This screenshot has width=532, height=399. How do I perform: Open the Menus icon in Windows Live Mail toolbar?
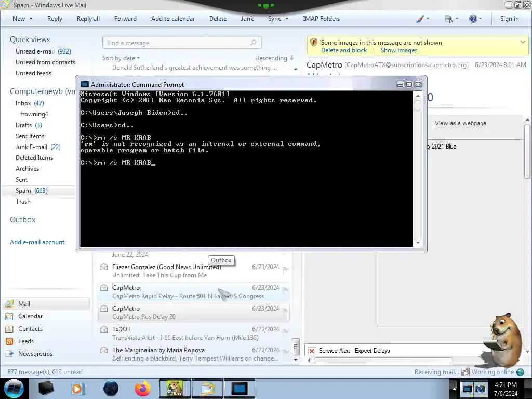pos(448,19)
